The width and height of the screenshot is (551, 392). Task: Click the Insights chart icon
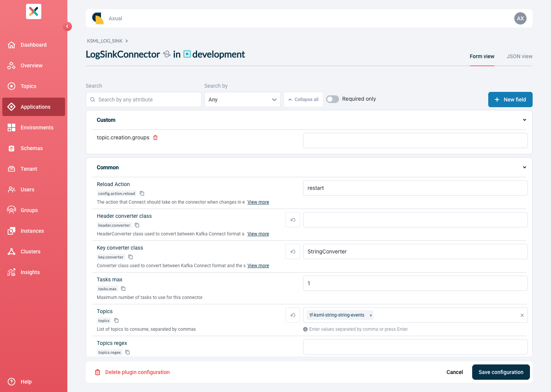[x=11, y=272]
